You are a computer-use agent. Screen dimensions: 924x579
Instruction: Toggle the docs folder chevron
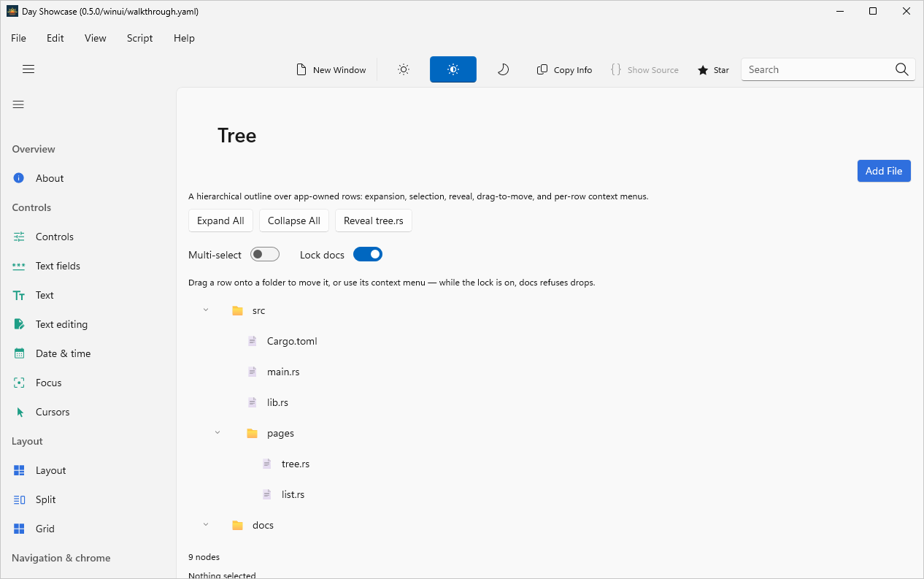206,525
